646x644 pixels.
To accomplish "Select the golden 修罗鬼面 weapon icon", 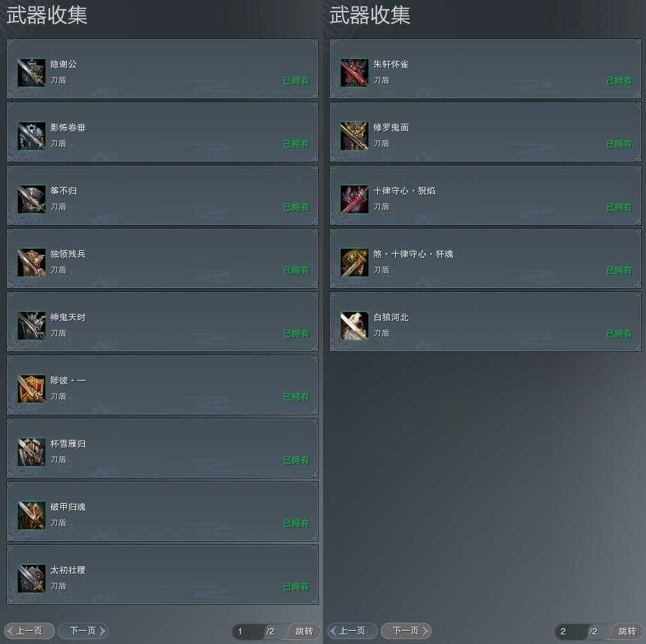I will (x=355, y=135).
